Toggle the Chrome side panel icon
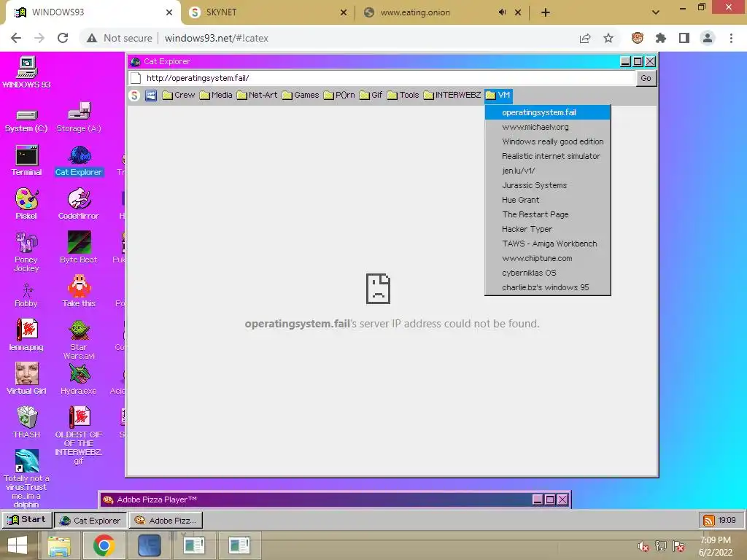Screen dimensions: 747x560 pos(684,38)
